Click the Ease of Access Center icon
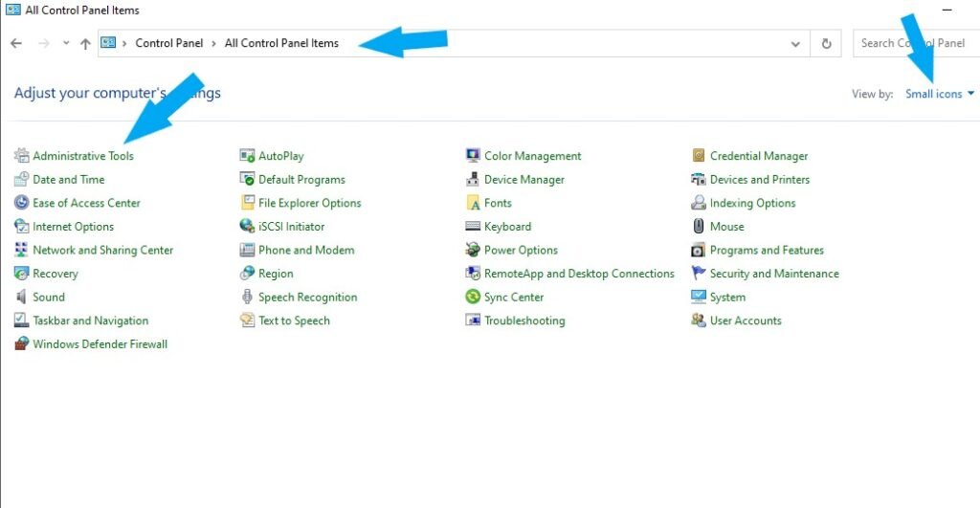Image resolution: width=980 pixels, height=508 pixels. (x=22, y=203)
